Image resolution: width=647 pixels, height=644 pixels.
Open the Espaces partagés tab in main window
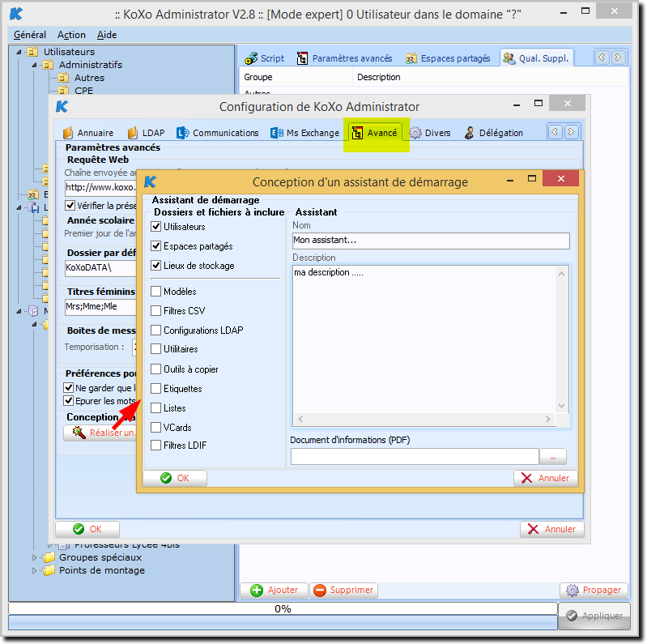(448, 58)
